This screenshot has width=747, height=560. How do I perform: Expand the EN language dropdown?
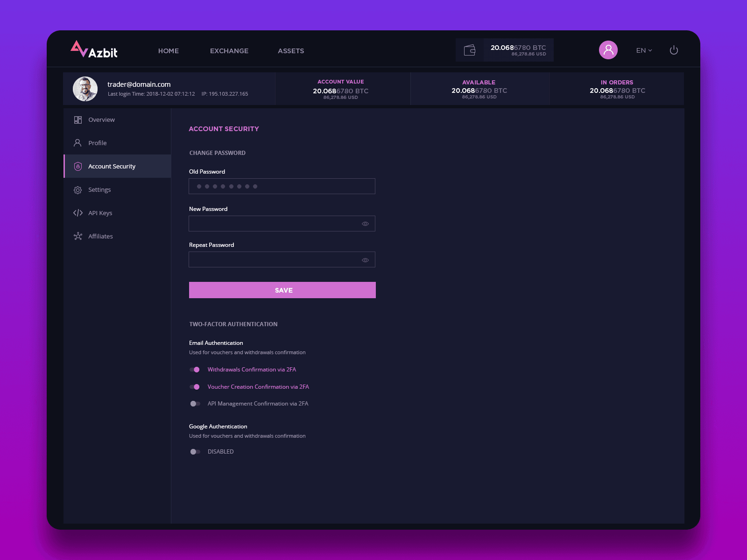(644, 50)
